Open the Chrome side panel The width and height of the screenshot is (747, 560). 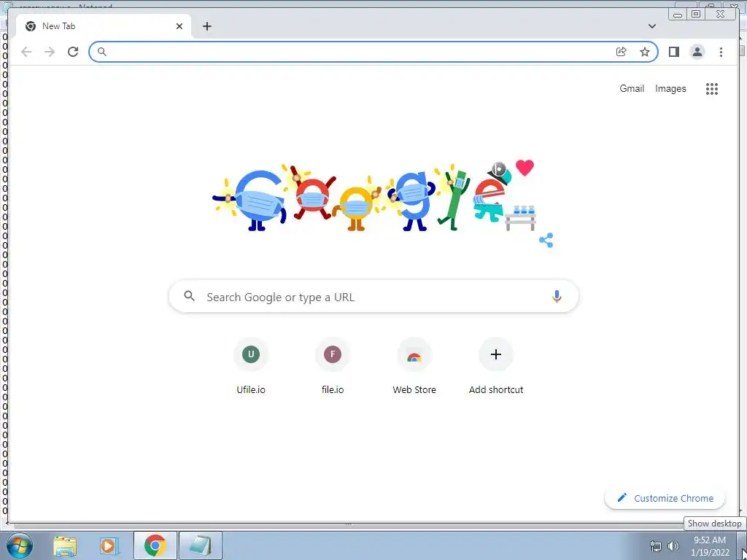[673, 52]
